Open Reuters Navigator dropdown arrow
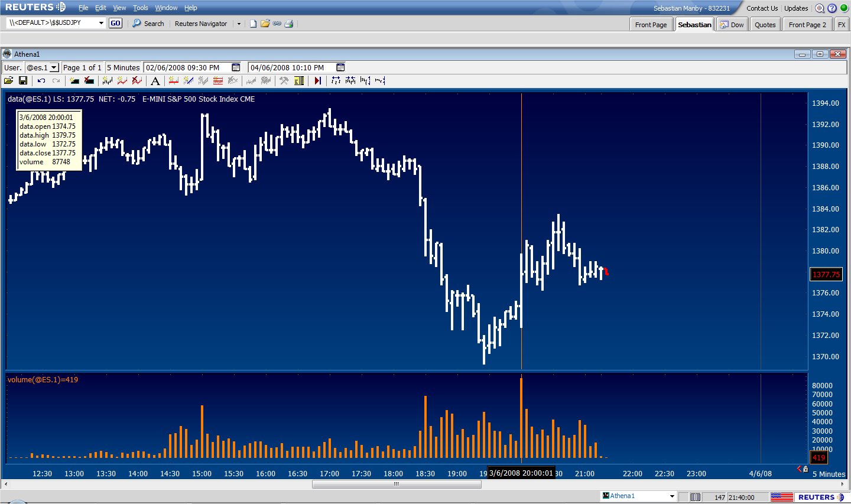Viewport: 851px width, 504px height. [x=239, y=24]
